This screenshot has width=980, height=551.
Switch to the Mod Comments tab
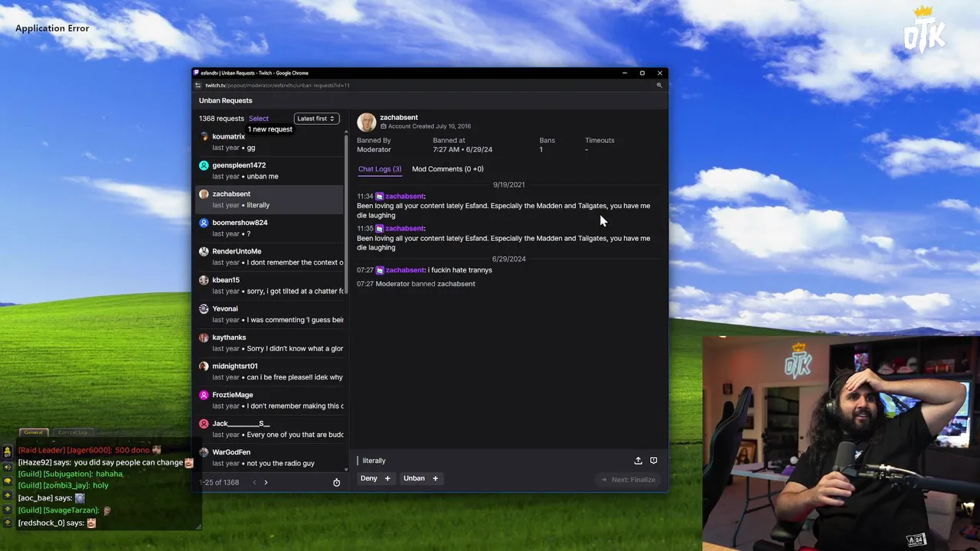pyautogui.click(x=448, y=169)
